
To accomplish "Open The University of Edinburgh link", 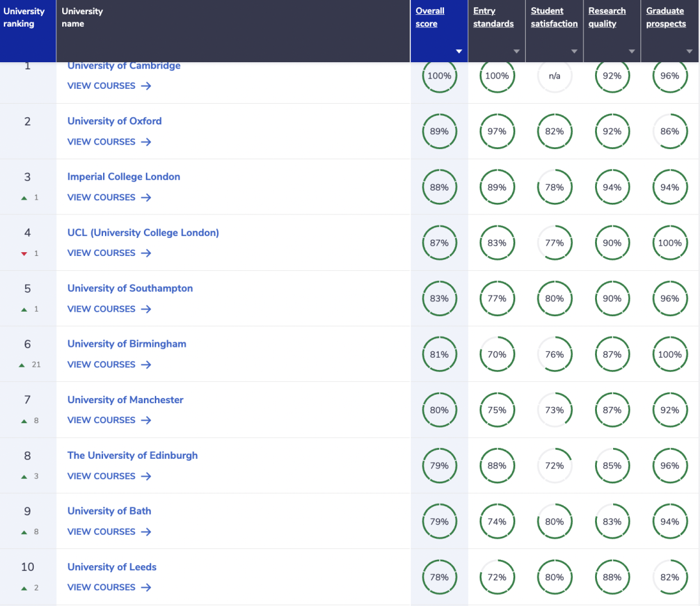I will tap(132, 456).
